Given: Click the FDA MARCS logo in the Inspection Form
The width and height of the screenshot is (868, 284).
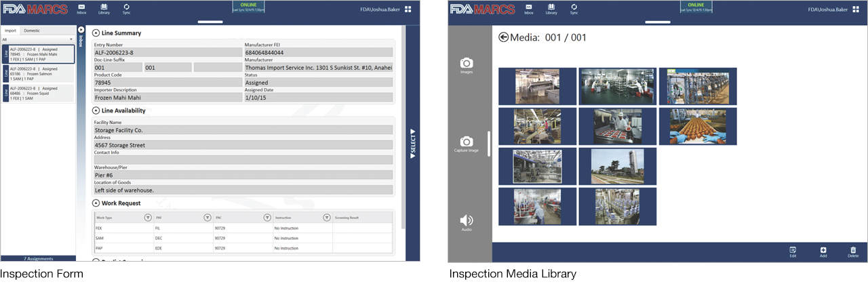Looking at the screenshot, I should [35, 9].
